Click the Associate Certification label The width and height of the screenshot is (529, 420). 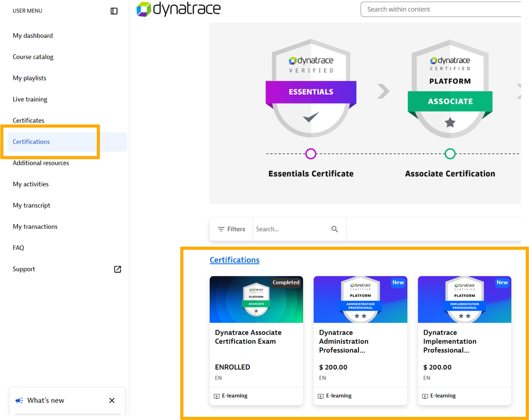450,174
